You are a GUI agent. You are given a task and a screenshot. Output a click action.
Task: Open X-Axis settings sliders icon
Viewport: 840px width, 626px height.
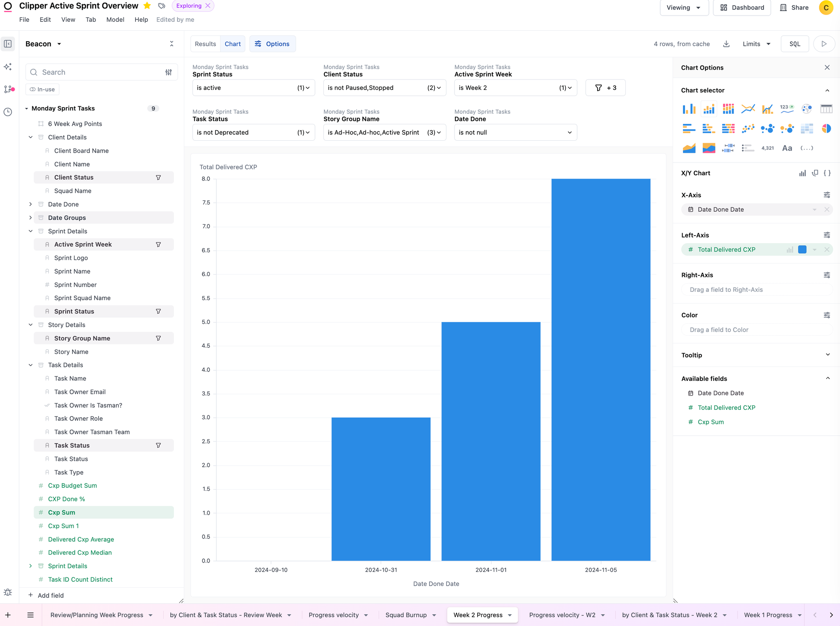coord(827,195)
